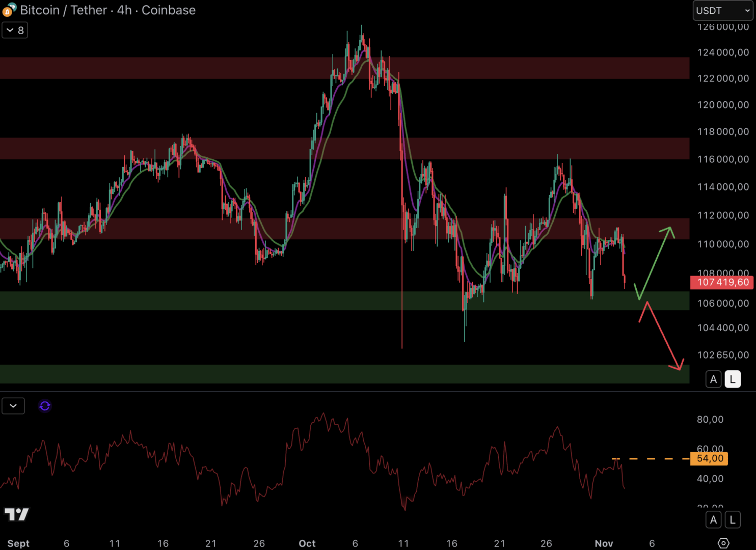This screenshot has height=550, width=756.
Task: Click Oct on the time axis
Action: tap(307, 543)
